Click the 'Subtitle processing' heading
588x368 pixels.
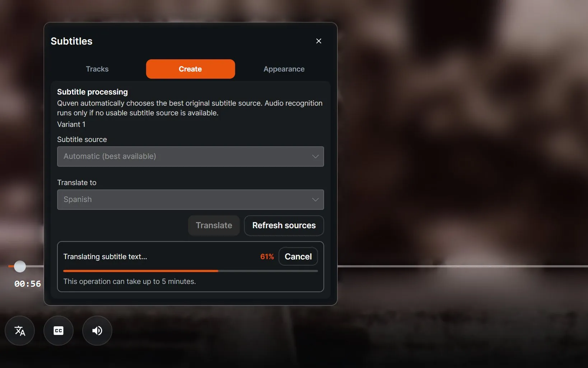tap(92, 92)
